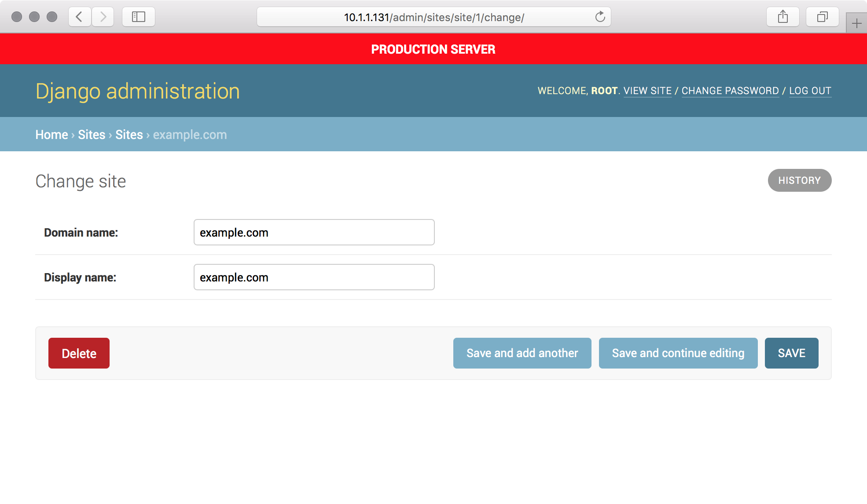The image size is (867, 504).
Task: Click the Domain name input field
Action: point(314,232)
